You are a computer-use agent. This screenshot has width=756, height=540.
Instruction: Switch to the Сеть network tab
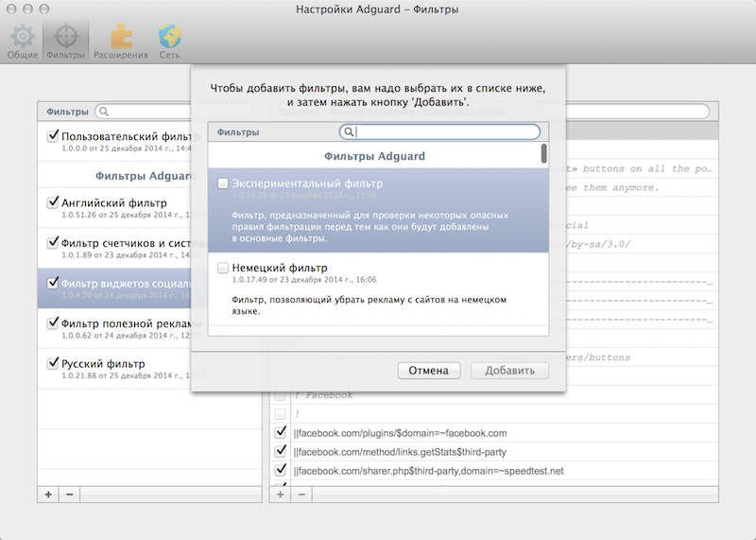tap(170, 42)
